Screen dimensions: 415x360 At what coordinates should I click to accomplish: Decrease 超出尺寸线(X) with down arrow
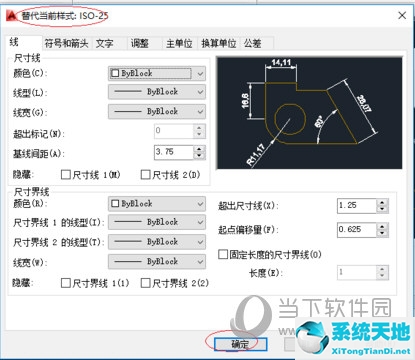(x=382, y=209)
